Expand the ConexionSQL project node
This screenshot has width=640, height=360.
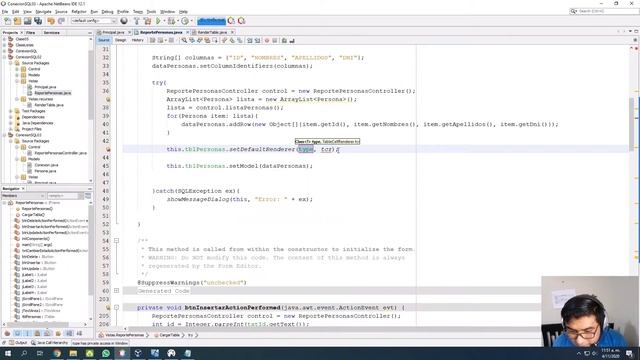(x=4, y=51)
